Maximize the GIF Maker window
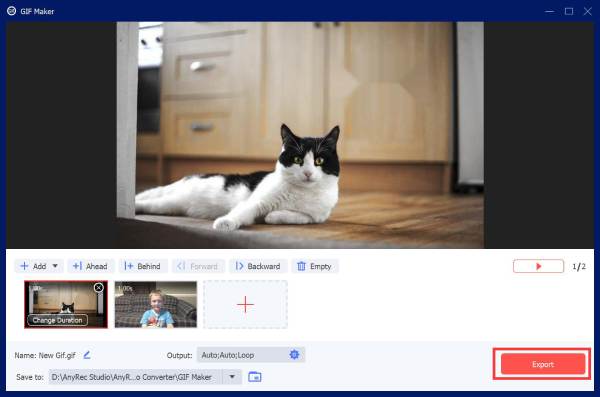 tap(569, 11)
